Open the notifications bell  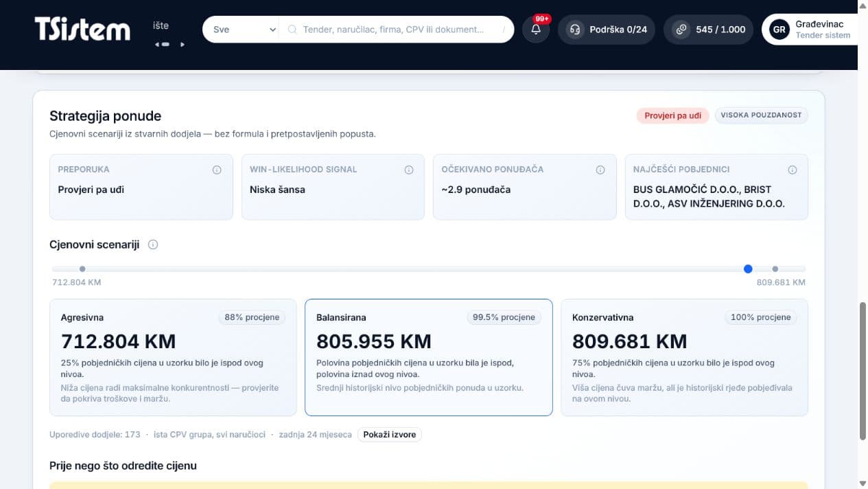point(536,30)
